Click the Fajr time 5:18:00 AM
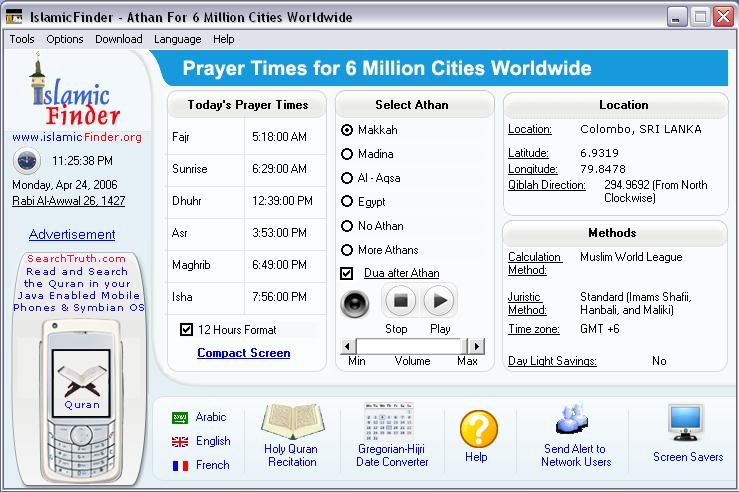 (279, 137)
